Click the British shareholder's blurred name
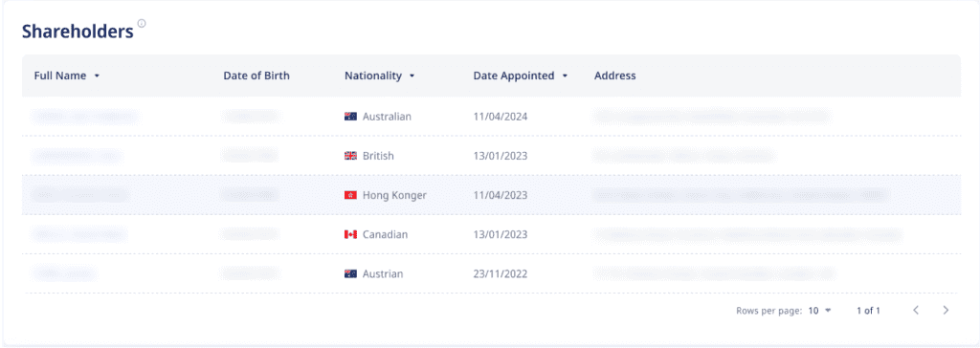 [77, 156]
